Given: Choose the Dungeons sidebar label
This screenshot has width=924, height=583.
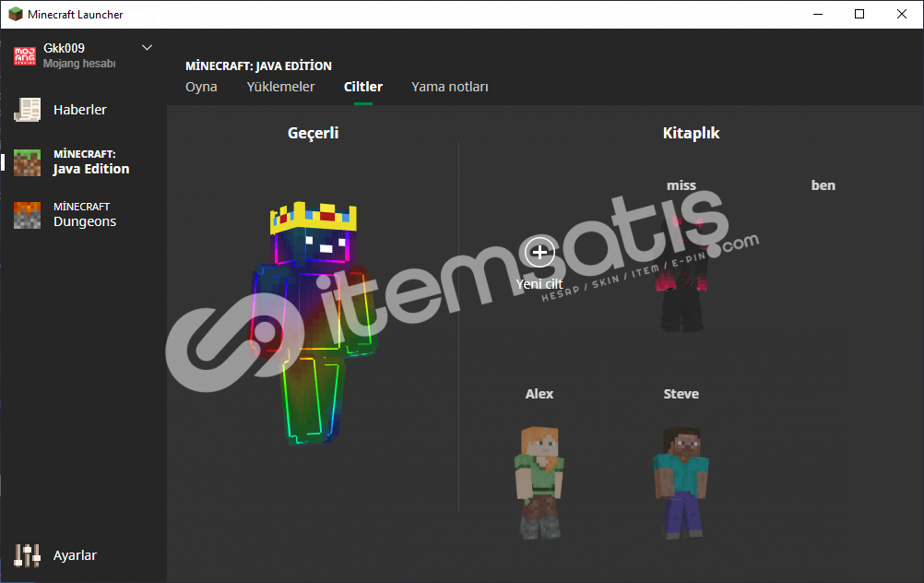Looking at the screenshot, I should pos(85,221).
